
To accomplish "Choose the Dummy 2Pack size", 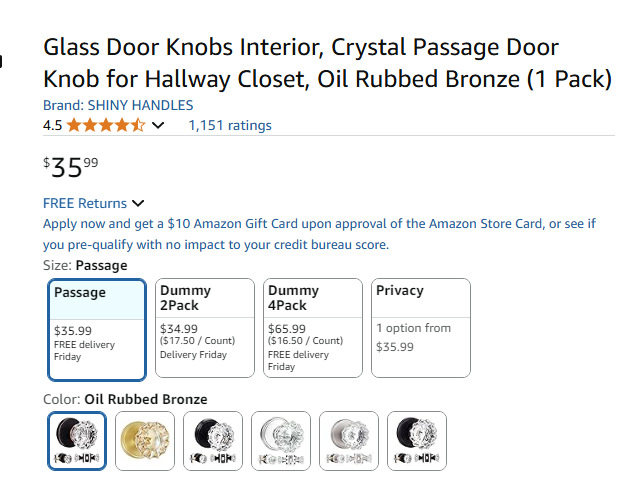I will pos(204,329).
